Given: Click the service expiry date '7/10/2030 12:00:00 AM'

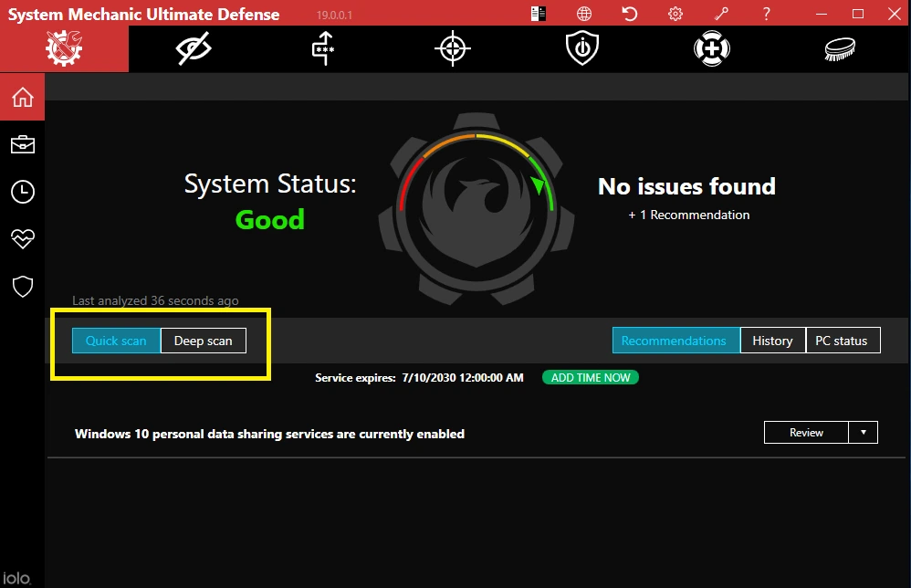Looking at the screenshot, I should point(463,378).
